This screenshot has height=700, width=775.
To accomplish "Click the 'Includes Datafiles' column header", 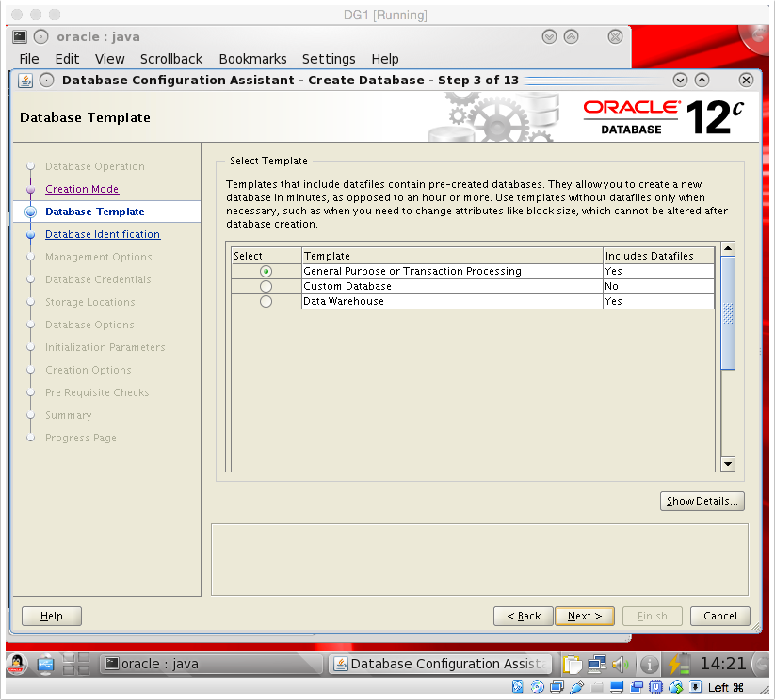I will [658, 256].
